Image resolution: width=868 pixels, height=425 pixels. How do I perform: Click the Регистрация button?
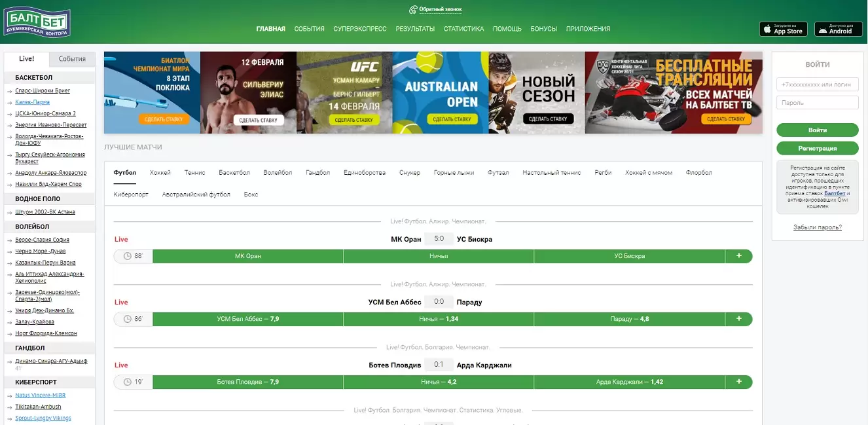coord(818,149)
